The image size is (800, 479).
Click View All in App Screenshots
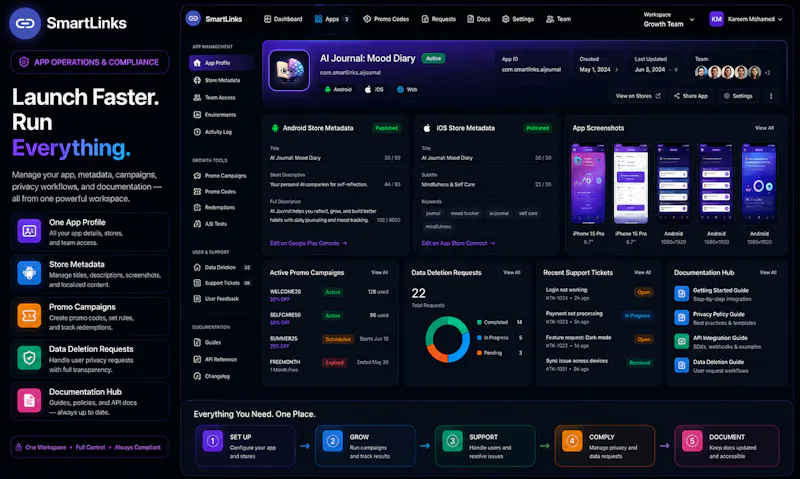764,128
